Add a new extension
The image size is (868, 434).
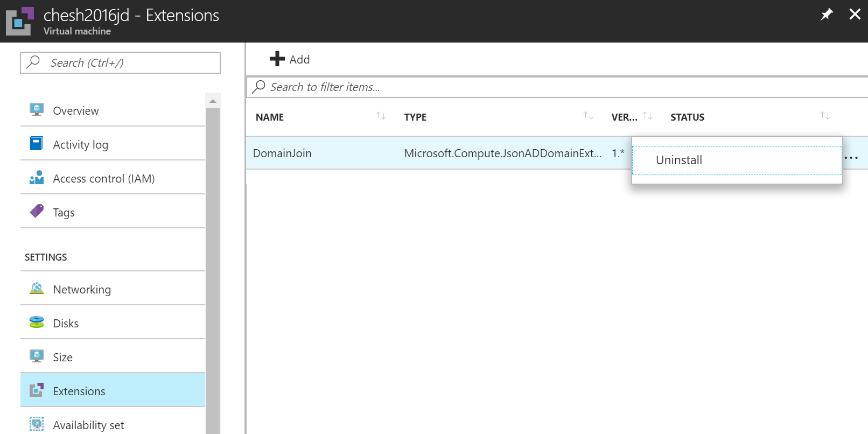pyautogui.click(x=290, y=59)
